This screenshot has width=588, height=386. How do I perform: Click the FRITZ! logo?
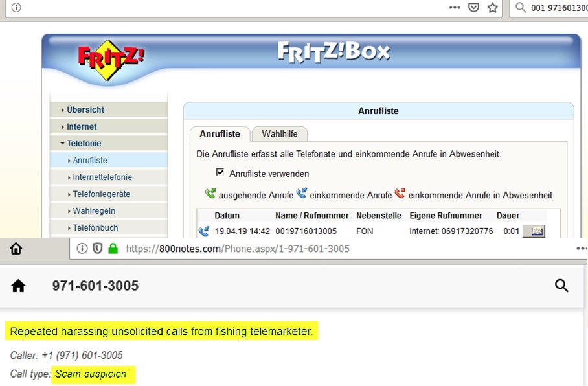[110, 60]
